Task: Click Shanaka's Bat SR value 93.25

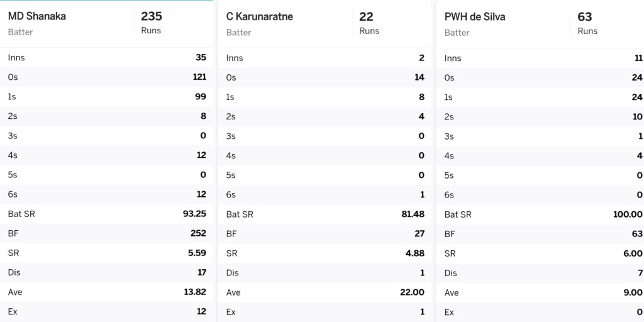Action: [195, 214]
